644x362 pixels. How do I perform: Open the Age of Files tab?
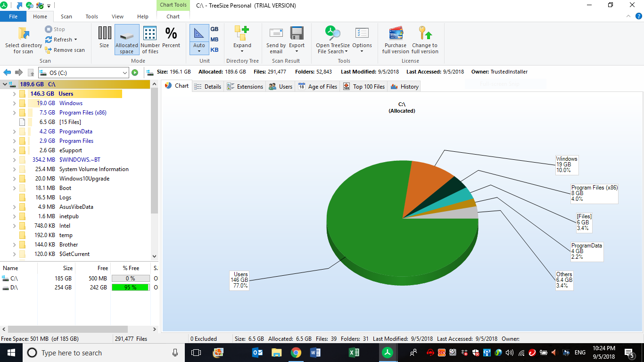[318, 86]
